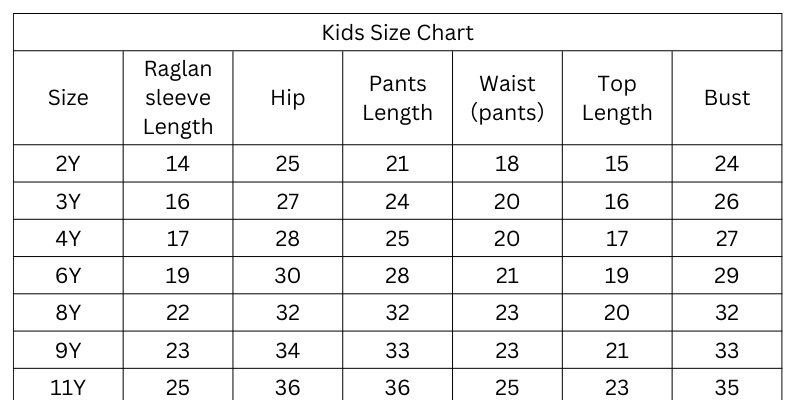Viewport: 800px width, 400px height.
Task: Select the 9Y size row label
Action: [68, 350]
